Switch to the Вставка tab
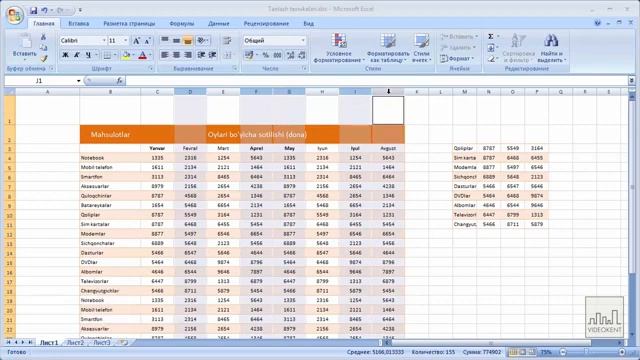The width and height of the screenshot is (640, 360). click(79, 24)
